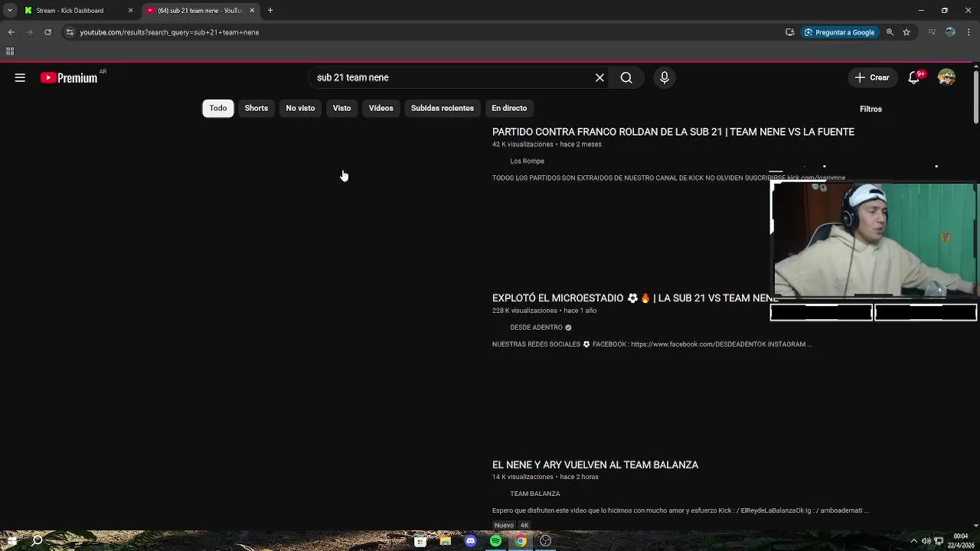
Task: Click the NUESTRAS REDES SOCIALES description text
Action: [652, 344]
